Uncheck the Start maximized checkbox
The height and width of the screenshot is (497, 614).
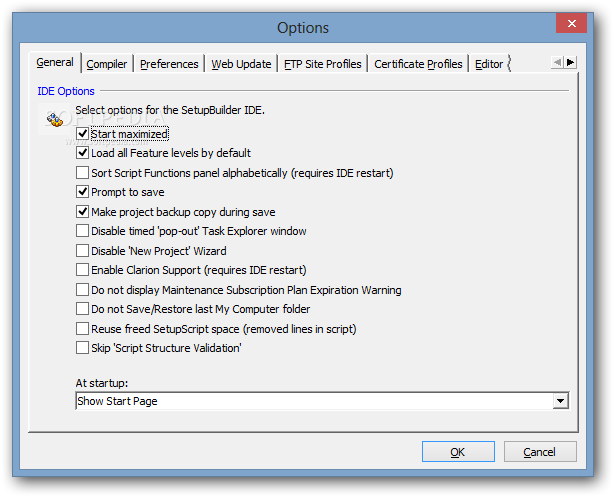83,134
